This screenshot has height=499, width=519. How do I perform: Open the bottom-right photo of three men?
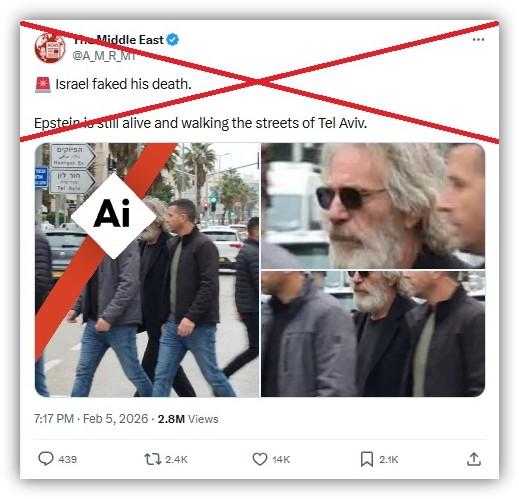point(373,334)
